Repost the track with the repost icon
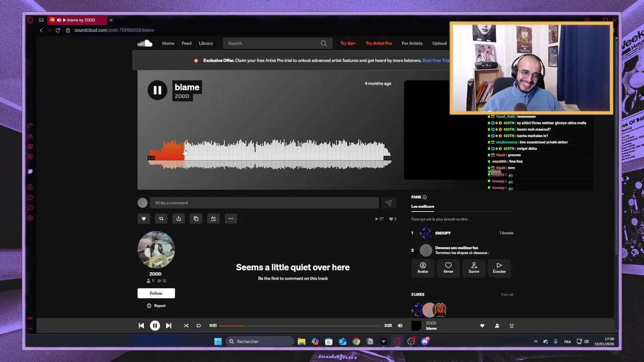Screen dimensions: 644x362 tap(161, 219)
